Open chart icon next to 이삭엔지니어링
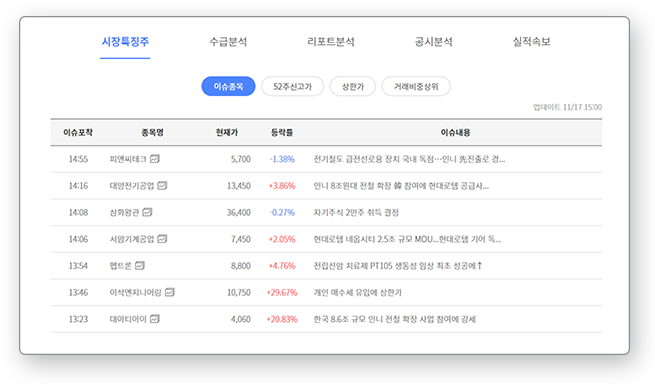The height and width of the screenshot is (387, 655). (170, 293)
